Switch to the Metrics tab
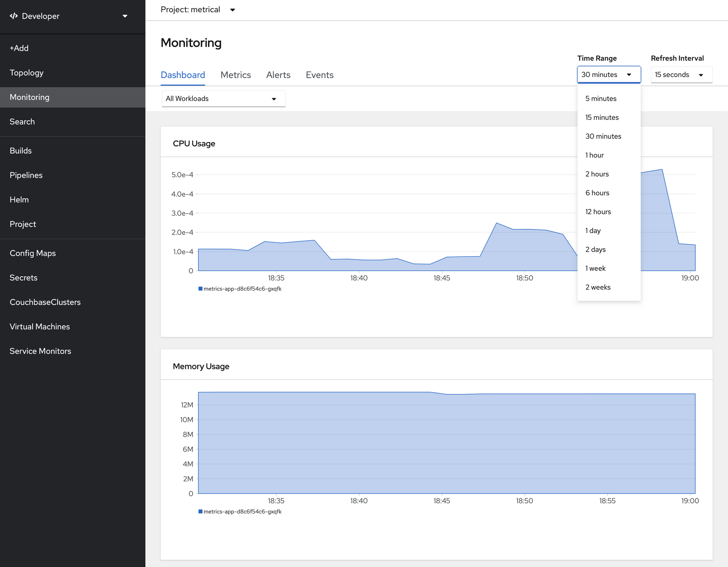This screenshot has width=728, height=567. click(x=235, y=75)
